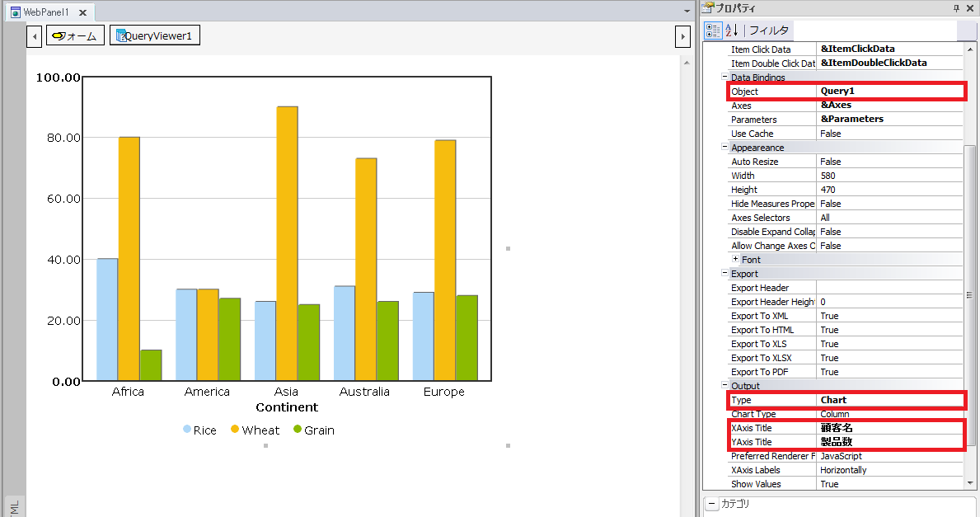This screenshot has width=980, height=517.
Task: Select the WebPanel1 document tab
Action: pyautogui.click(x=46, y=12)
